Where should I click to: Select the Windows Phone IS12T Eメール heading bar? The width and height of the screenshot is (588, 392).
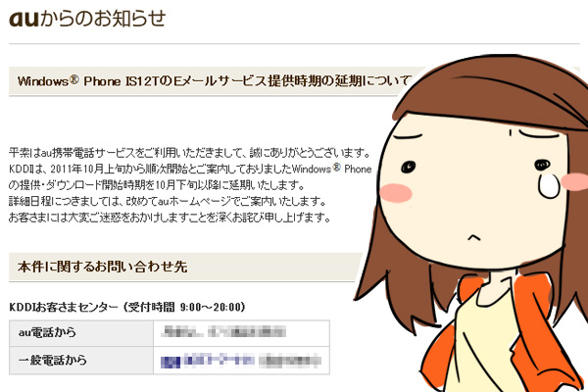coord(210,81)
